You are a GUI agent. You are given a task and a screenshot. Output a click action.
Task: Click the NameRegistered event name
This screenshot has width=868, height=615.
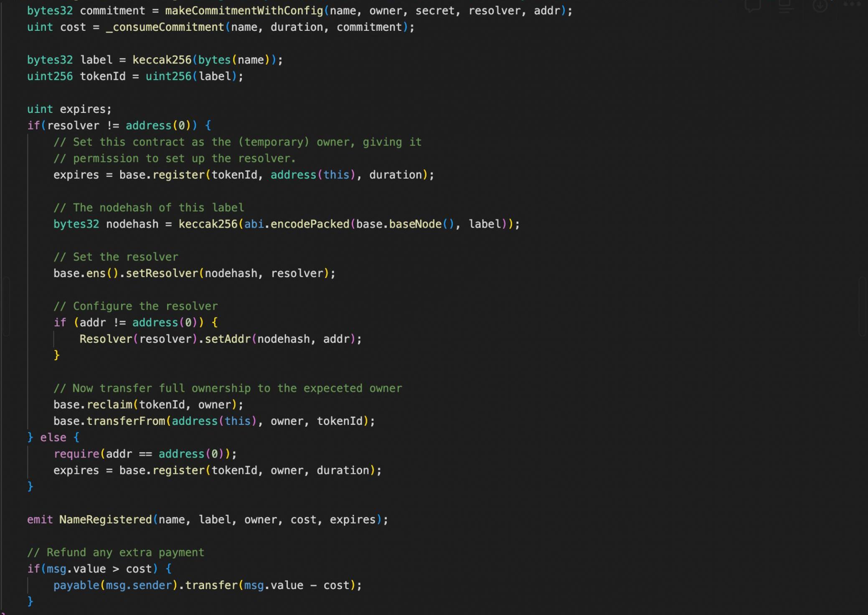pyautogui.click(x=105, y=519)
